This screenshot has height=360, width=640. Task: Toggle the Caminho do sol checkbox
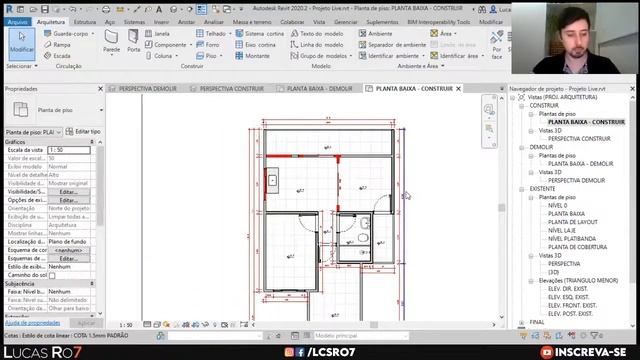pos(52,276)
